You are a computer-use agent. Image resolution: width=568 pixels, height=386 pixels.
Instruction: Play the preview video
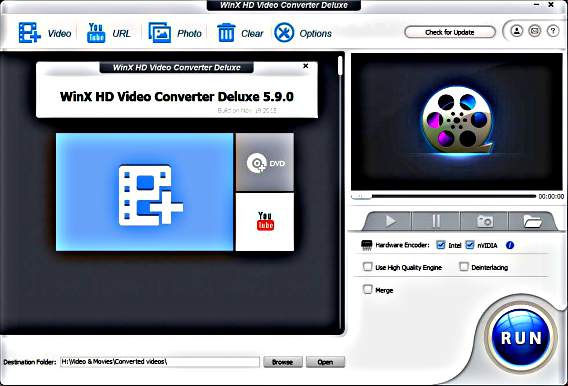(x=390, y=221)
